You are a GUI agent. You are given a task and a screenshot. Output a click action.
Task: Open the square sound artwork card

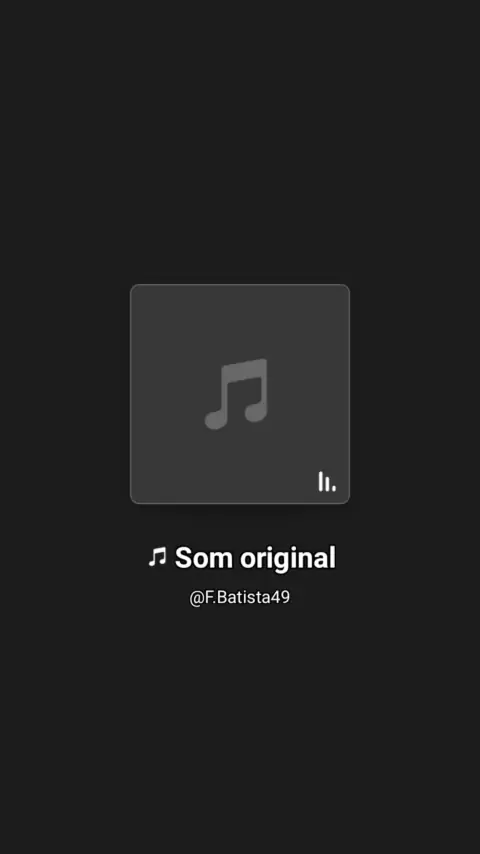[240, 394]
